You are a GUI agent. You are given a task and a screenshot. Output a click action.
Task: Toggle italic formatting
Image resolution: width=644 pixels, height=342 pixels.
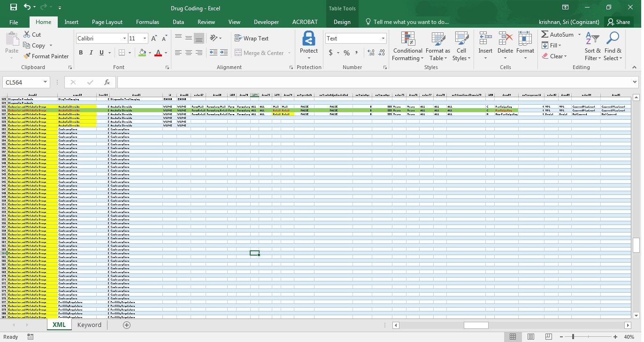click(x=91, y=53)
